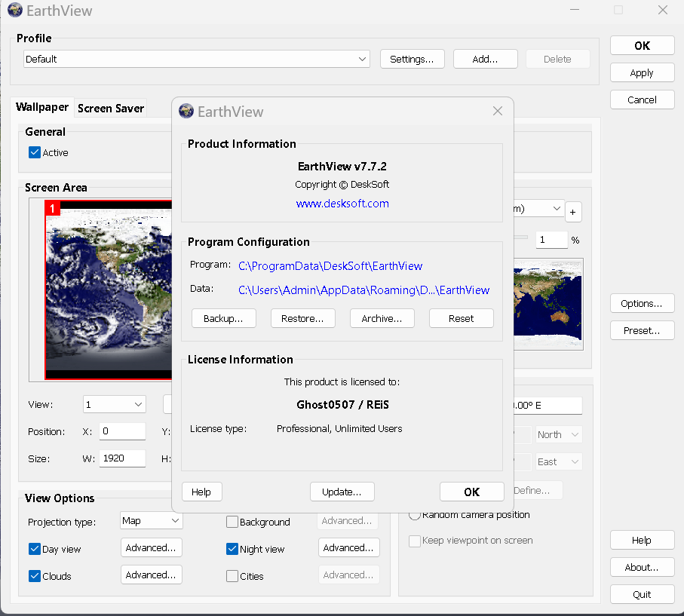684x616 pixels.
Task: Click the plus button beside the zoom dropdown
Action: (x=572, y=212)
